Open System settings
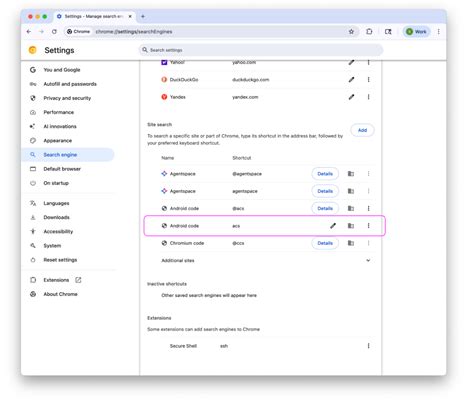The width and height of the screenshot is (474, 403). coord(52,246)
